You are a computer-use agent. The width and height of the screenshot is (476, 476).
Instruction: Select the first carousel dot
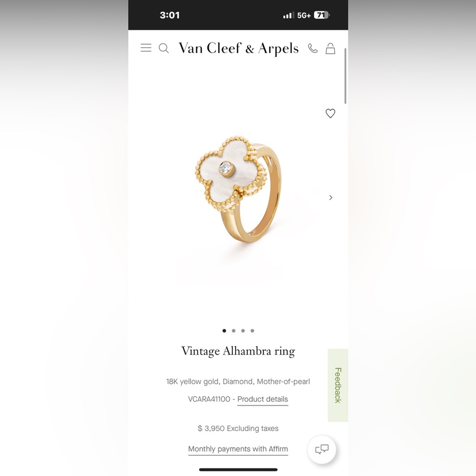tap(224, 331)
